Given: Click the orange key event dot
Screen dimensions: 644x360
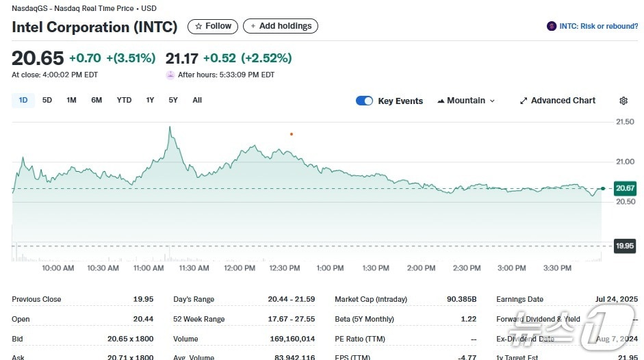Looking at the screenshot, I should point(292,134).
